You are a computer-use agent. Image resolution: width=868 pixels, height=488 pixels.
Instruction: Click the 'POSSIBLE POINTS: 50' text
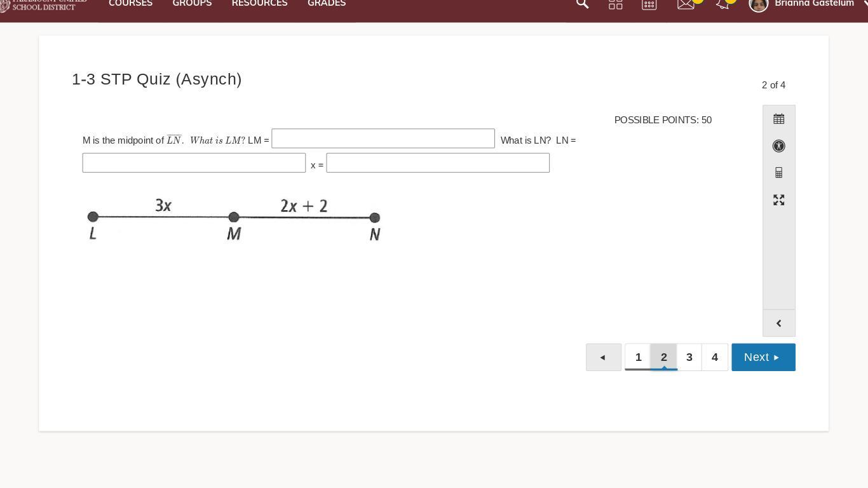tap(663, 120)
